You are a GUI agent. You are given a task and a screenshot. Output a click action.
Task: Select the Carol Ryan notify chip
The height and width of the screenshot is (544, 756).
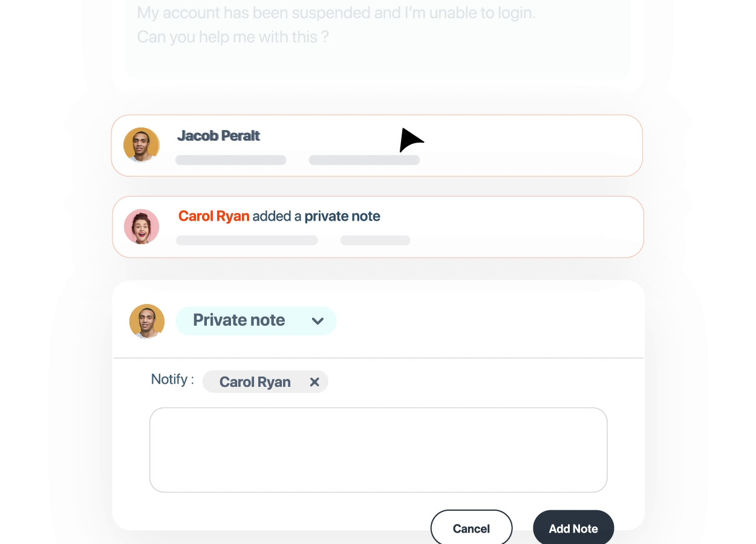click(x=255, y=382)
